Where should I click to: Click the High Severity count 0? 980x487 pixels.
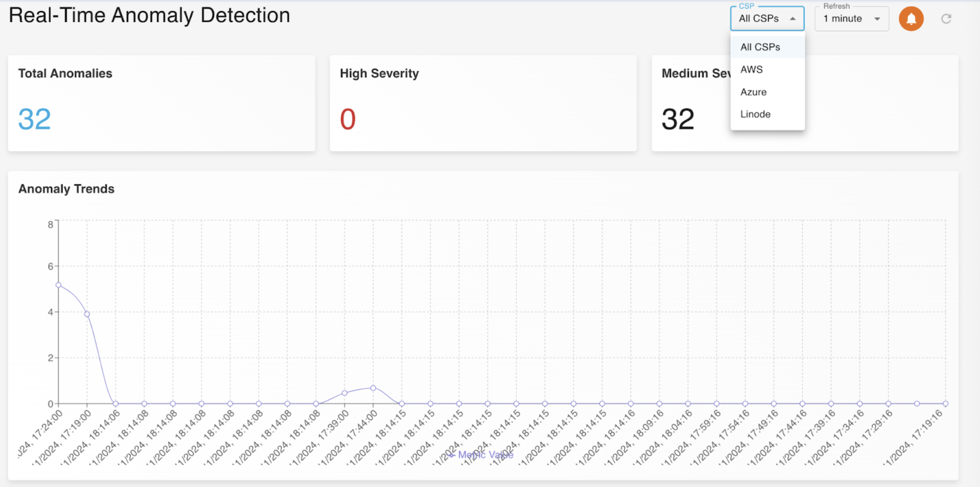(348, 119)
